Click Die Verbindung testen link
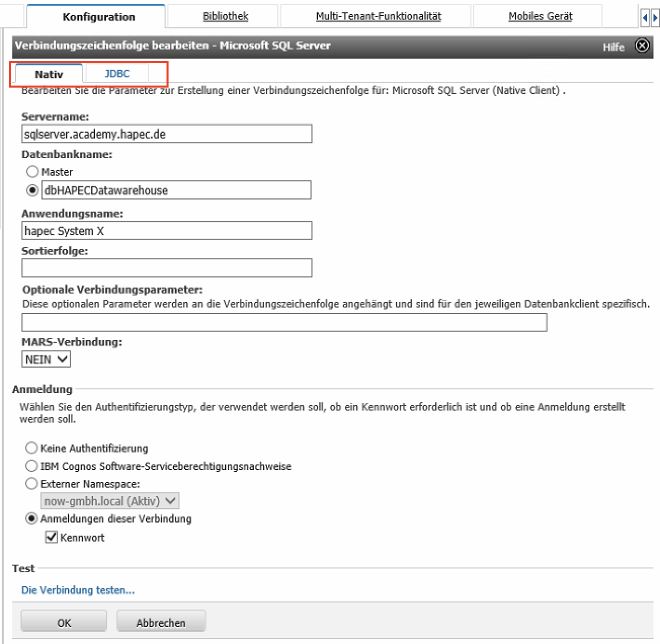Image resolution: width=660 pixels, height=644 pixels. (78, 590)
